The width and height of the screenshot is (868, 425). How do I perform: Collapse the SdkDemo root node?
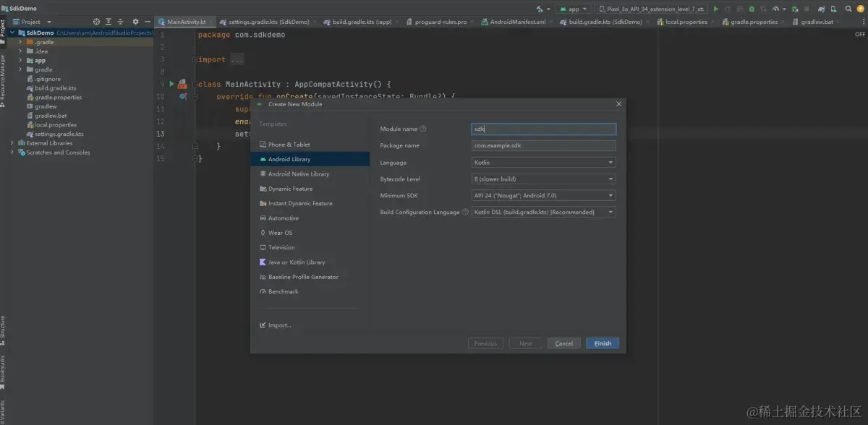pyautogui.click(x=12, y=33)
